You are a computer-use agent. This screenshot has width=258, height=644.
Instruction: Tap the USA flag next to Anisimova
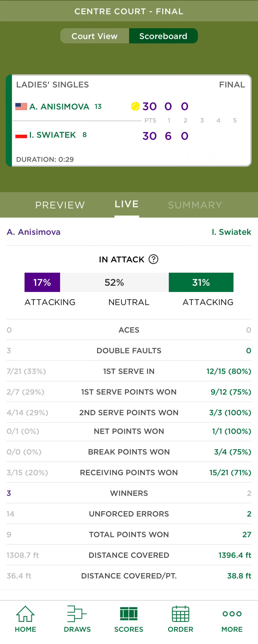coord(21,107)
